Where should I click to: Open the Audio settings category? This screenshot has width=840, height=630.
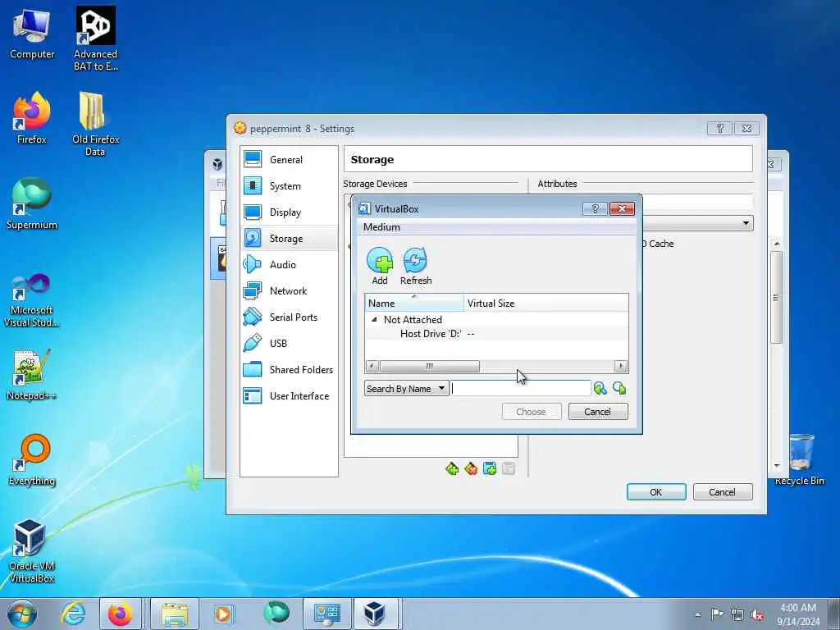(x=290, y=265)
